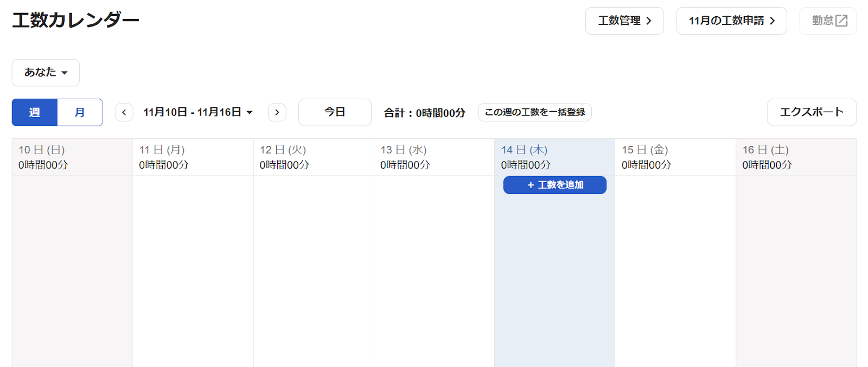The image size is (868, 367).
Task: Select the 10 日 (日) column header
Action: (x=72, y=157)
